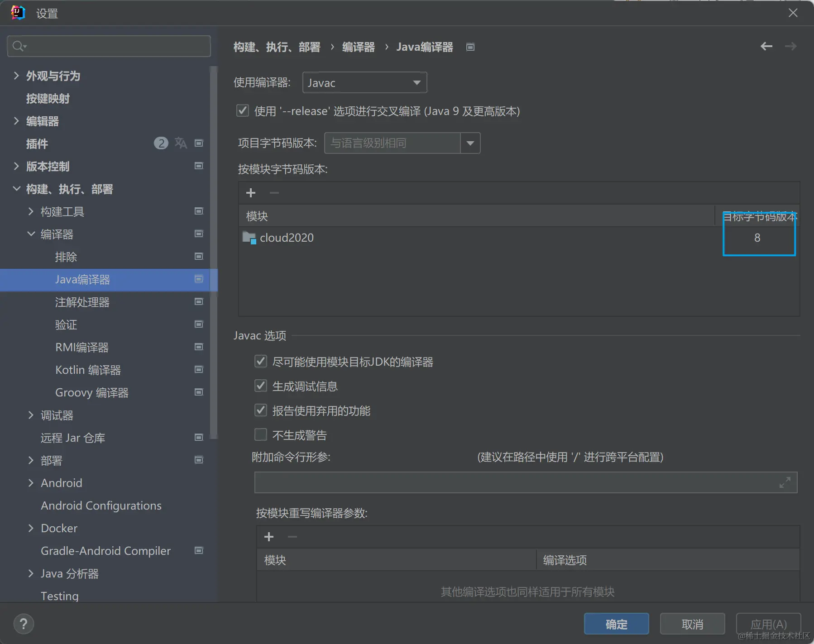Open the 插件 settings page
Viewport: 814px width, 644px height.
tap(37, 144)
